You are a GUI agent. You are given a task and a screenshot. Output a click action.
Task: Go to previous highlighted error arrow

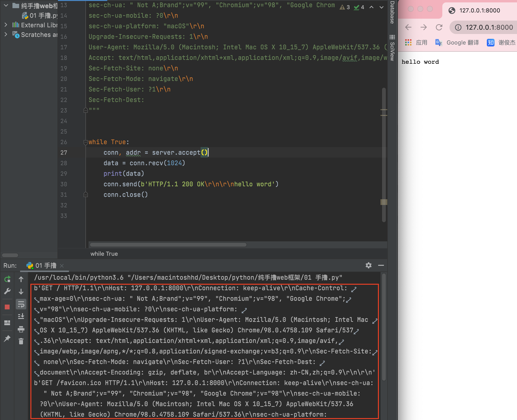[371, 7]
